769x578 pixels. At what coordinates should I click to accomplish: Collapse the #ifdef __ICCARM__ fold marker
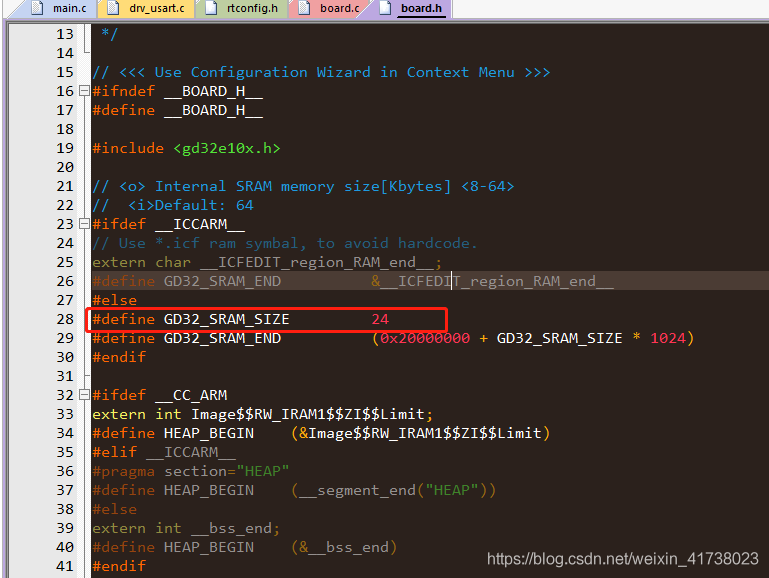[84, 224]
